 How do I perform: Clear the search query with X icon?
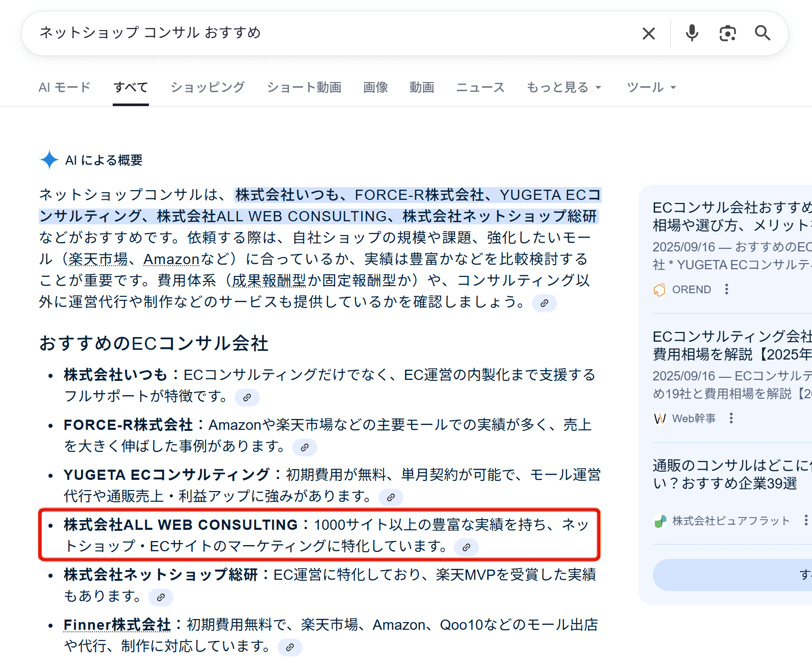click(x=648, y=34)
